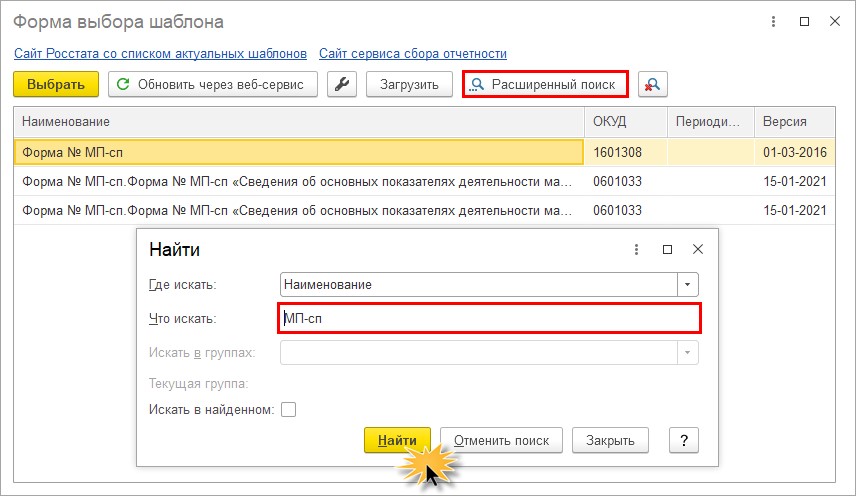Open the Сайт Росстата со списком актуальных шаблонов link
Screen dimensions: 856x496
[x=160, y=53]
